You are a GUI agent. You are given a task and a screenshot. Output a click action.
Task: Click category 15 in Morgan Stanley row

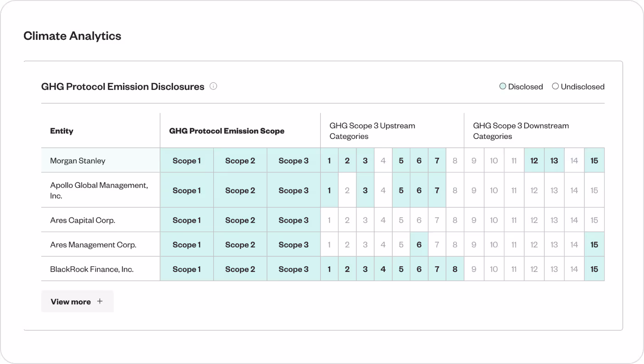(594, 160)
